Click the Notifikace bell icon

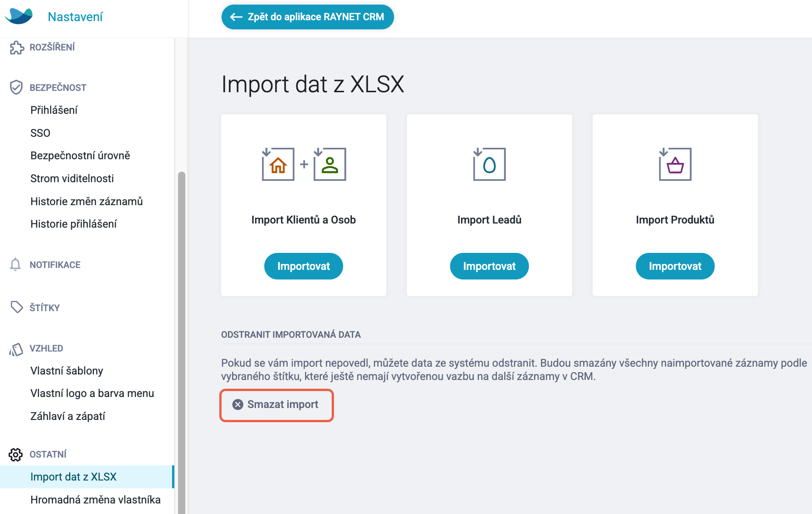[15, 265]
